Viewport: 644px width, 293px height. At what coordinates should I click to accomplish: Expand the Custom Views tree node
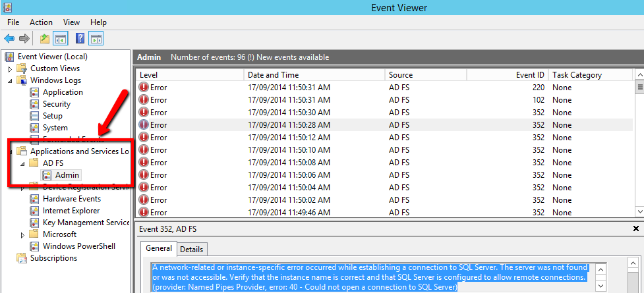[x=10, y=68]
